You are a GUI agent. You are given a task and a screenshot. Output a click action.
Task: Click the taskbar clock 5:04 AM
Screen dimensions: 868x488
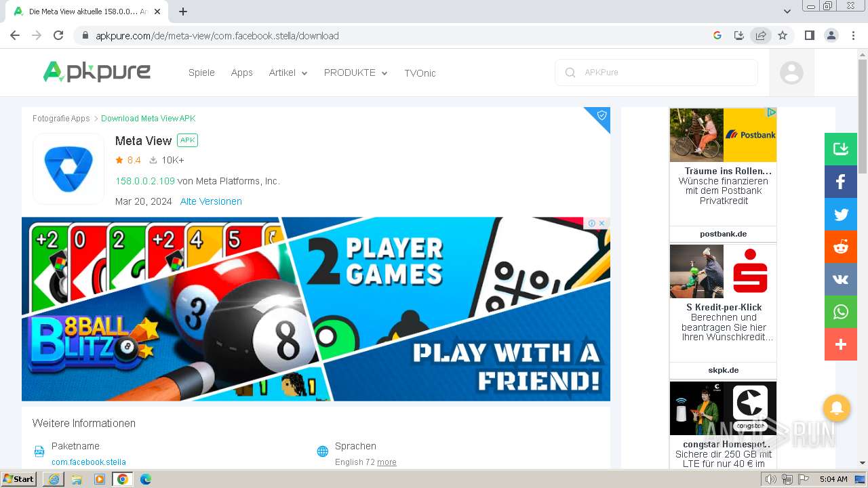pyautogui.click(x=833, y=479)
